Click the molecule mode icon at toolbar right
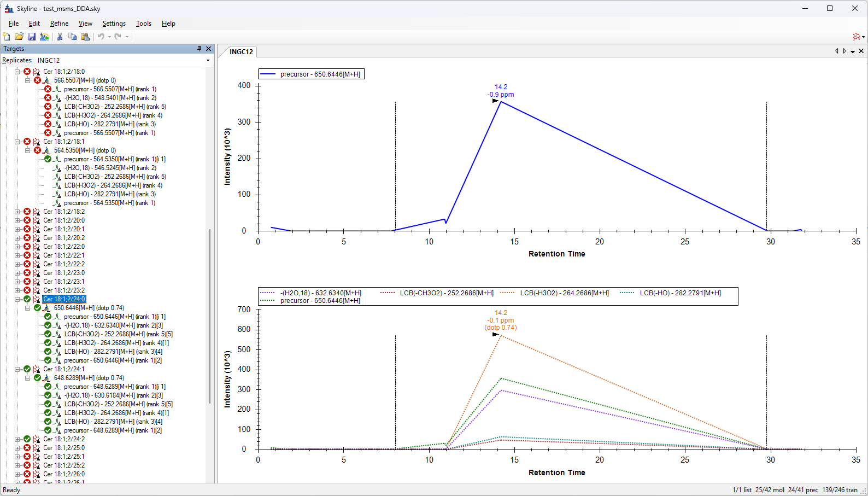Screen dimensions: 868x496 (x=857, y=37)
